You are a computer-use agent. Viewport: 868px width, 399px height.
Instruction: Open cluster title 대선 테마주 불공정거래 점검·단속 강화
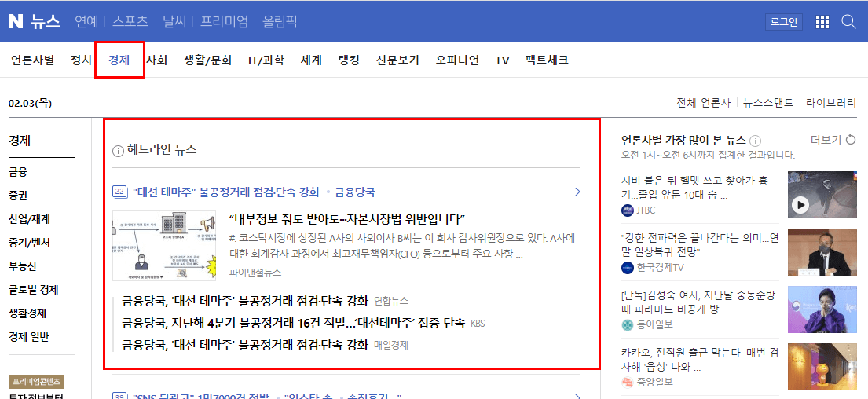pyautogui.click(x=226, y=192)
